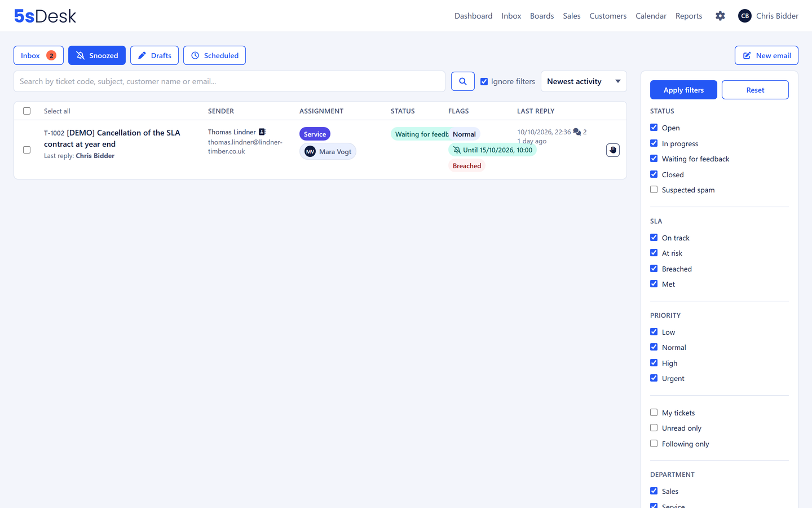
Task: Uncheck the Breached SLA filter
Action: point(654,269)
